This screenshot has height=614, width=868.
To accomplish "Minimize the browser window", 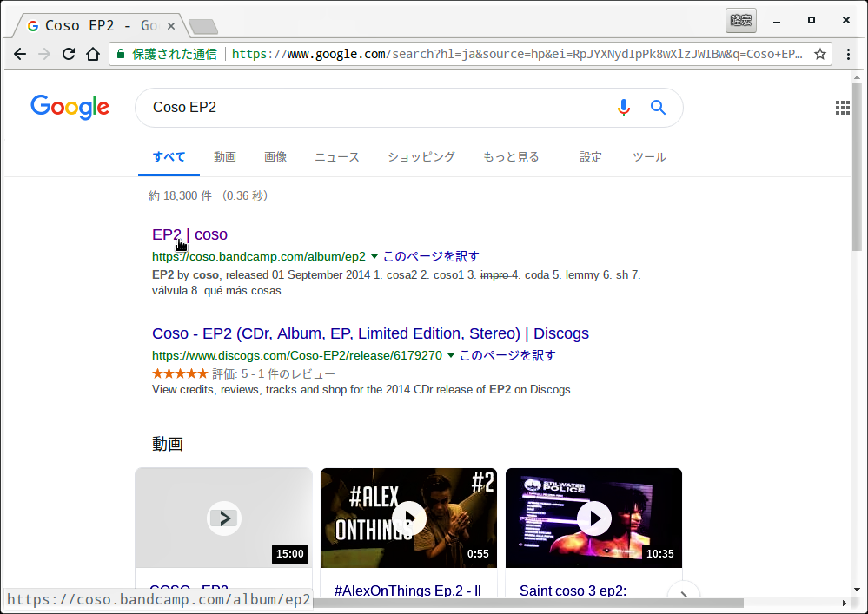I will [x=777, y=21].
